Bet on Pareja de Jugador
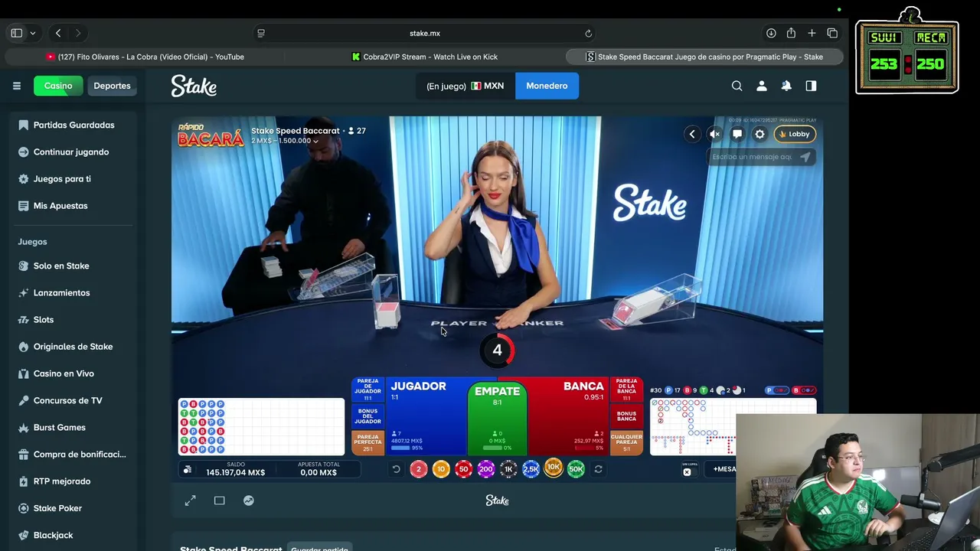 click(367, 390)
